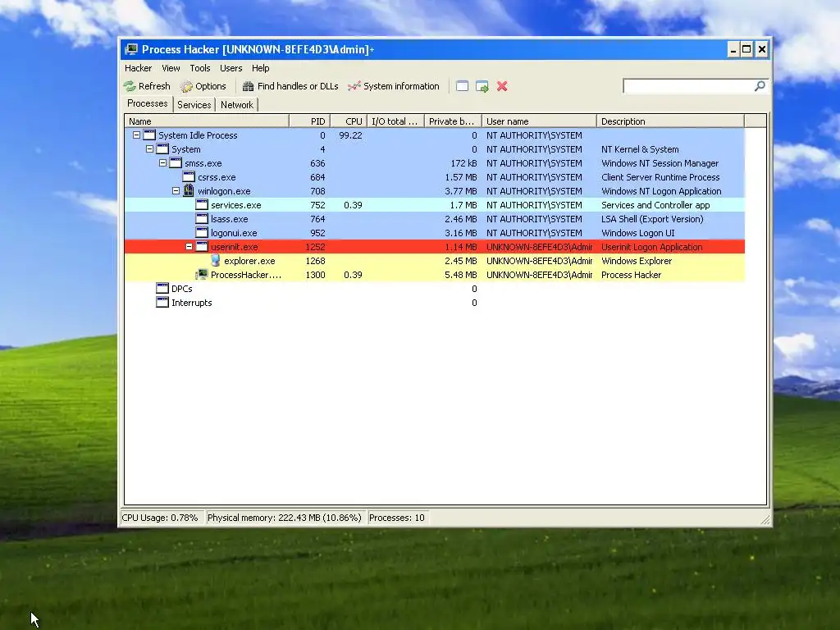Click the services.exe process icon
Screen dimensions: 840x630
click(202, 204)
